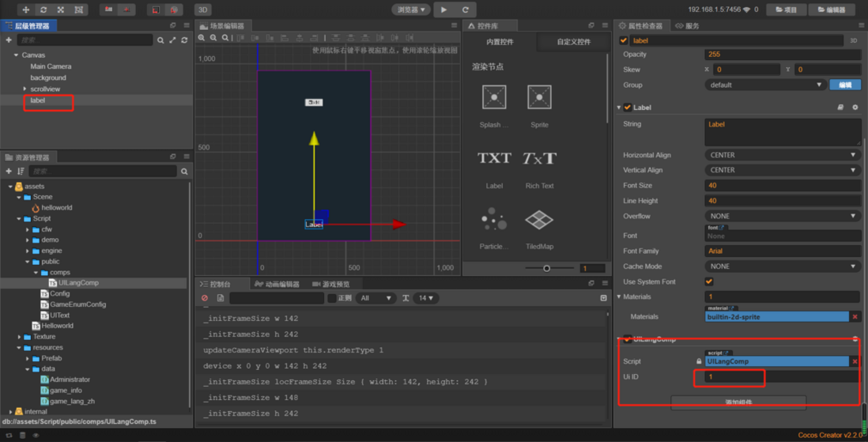The image size is (868, 442).
Task: Open the console log file icon
Action: (221, 298)
